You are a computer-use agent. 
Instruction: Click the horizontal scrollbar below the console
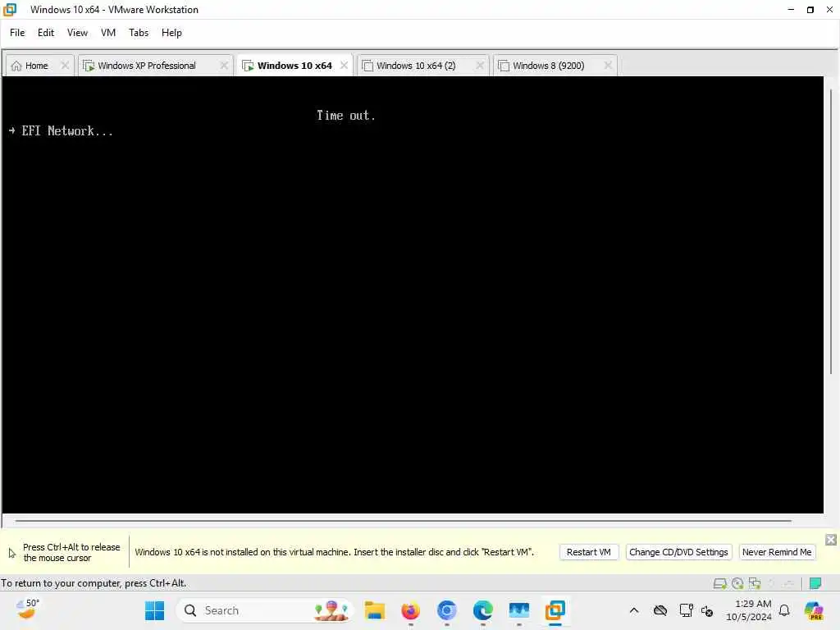(403, 520)
